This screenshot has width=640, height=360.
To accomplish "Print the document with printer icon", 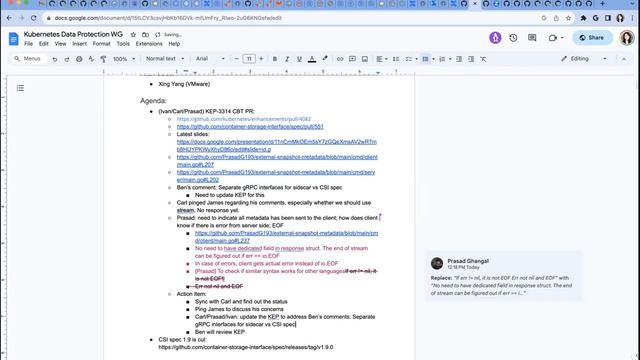I will click(79, 59).
